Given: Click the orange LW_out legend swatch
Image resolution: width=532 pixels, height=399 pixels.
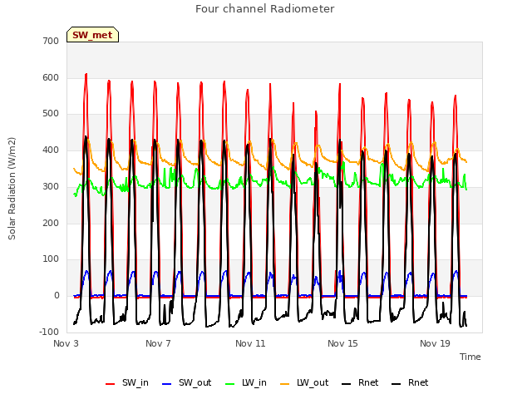Looking at the screenshot, I should point(285,384).
